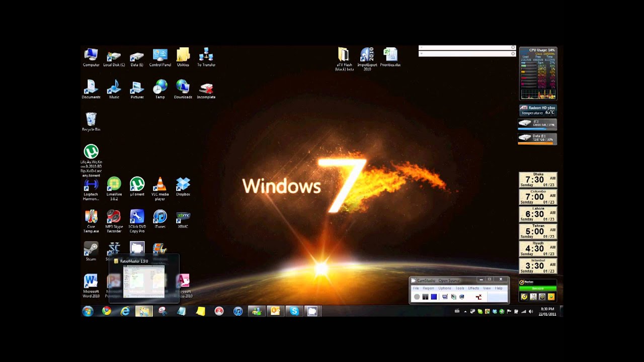Select the Pictures shortcut on the desktop

137,90
